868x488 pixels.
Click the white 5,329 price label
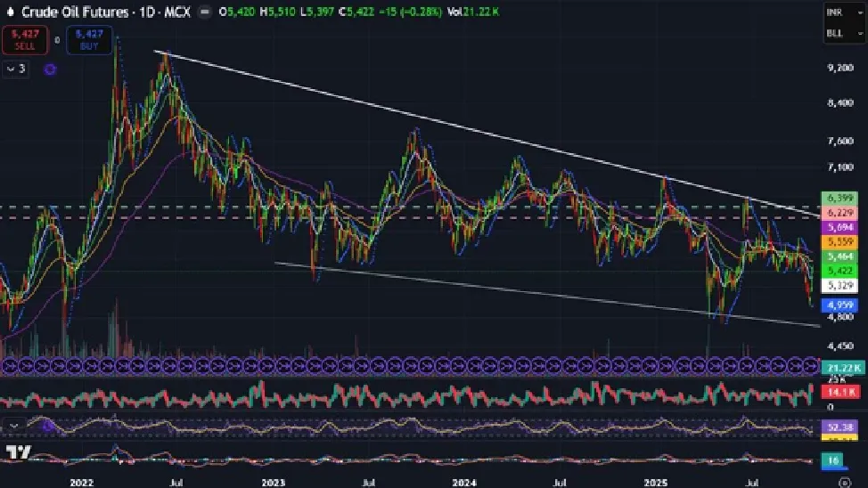click(x=839, y=286)
